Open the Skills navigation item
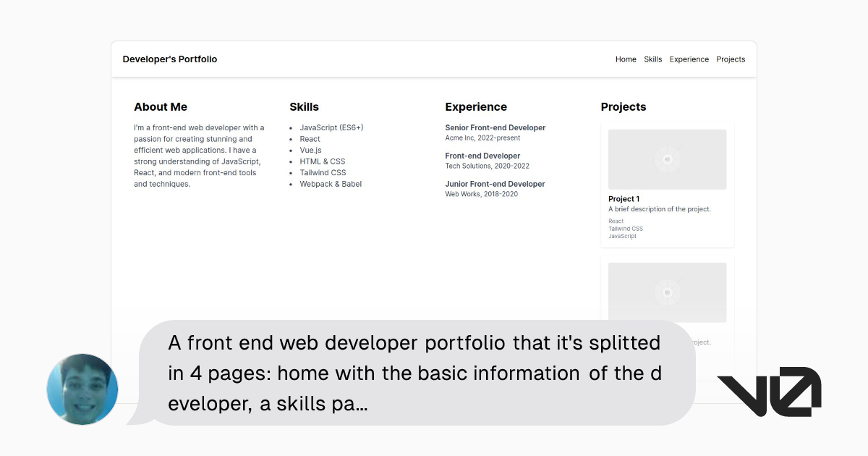This screenshot has width=868, height=456. 653,59
